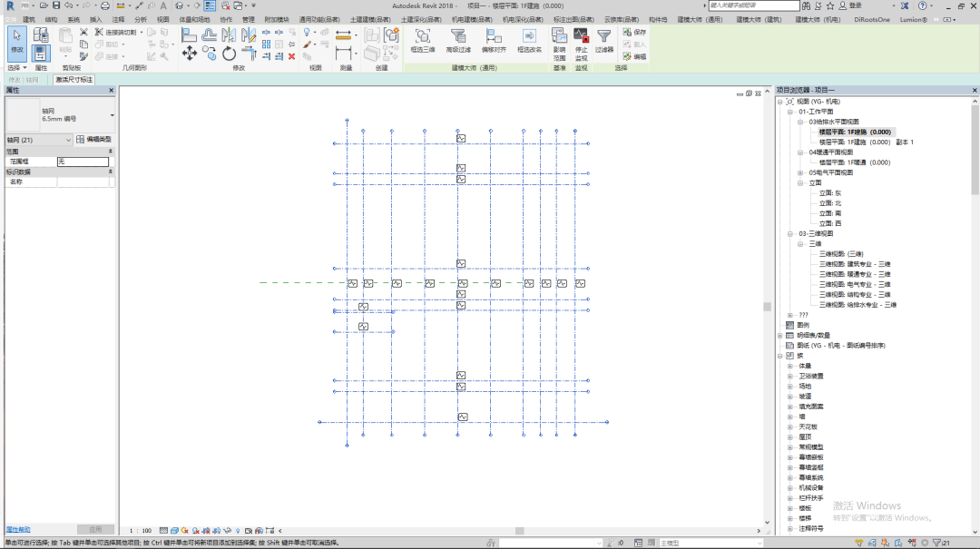Open the 轴网 (21) type filter dropdown
This screenshot has height=549, width=980.
pos(39,140)
